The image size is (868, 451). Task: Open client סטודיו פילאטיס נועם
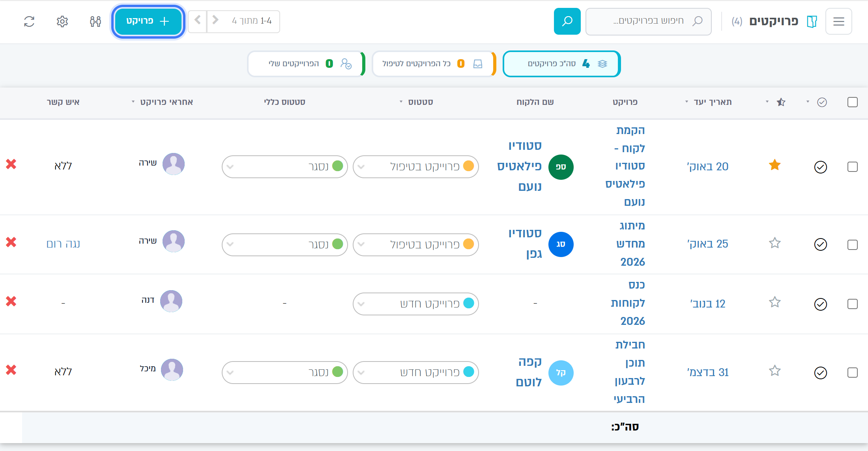[x=519, y=166]
